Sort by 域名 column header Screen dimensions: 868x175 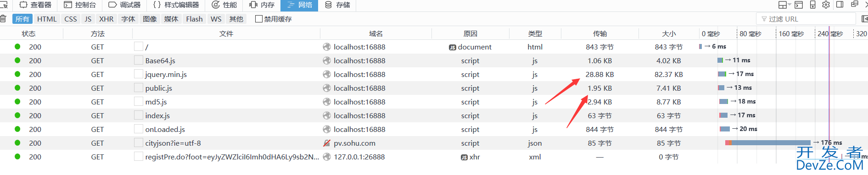pyautogui.click(x=376, y=33)
